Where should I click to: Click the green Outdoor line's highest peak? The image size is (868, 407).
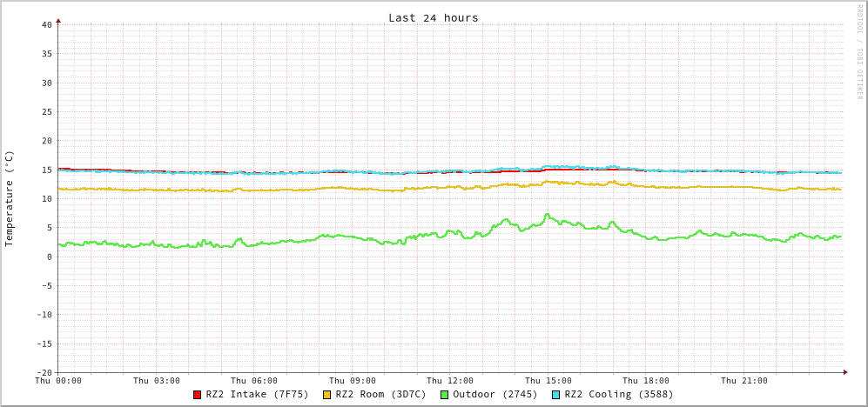point(548,214)
